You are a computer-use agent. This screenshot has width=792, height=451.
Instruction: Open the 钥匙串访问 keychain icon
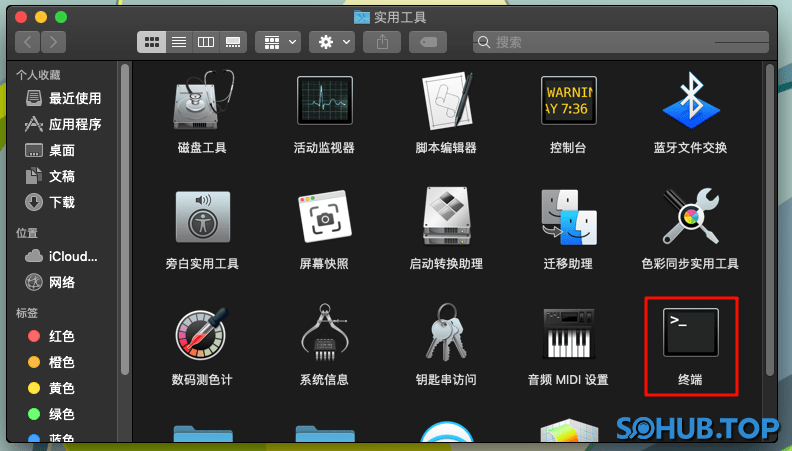(447, 332)
